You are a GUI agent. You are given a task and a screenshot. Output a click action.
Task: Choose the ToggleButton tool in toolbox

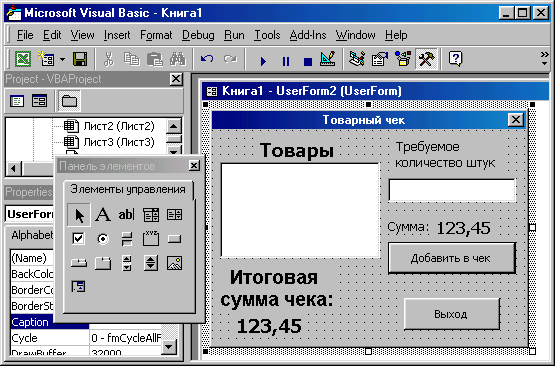pyautogui.click(x=126, y=239)
